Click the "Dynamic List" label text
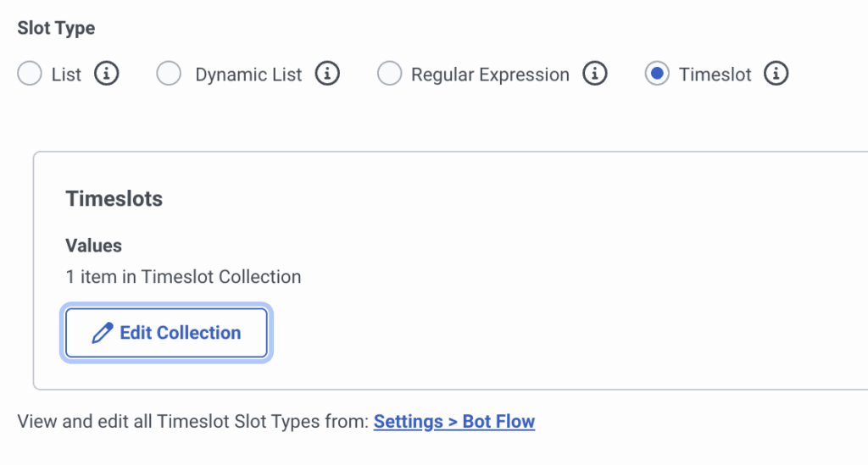868x465 pixels. (x=248, y=75)
